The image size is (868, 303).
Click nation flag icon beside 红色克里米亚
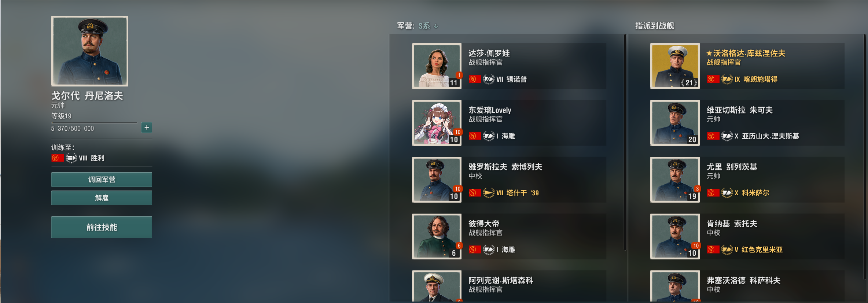[x=713, y=250]
